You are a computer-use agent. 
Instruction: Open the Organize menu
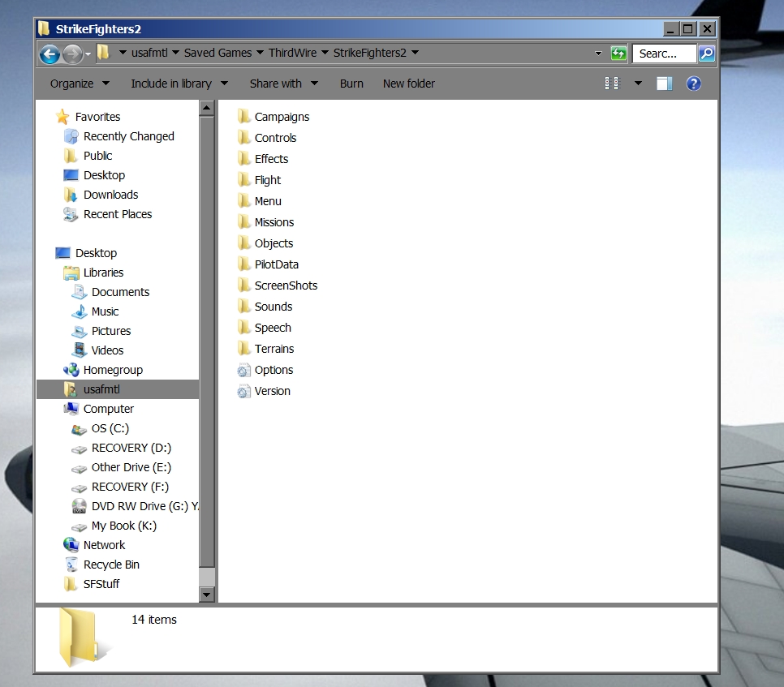[80, 84]
